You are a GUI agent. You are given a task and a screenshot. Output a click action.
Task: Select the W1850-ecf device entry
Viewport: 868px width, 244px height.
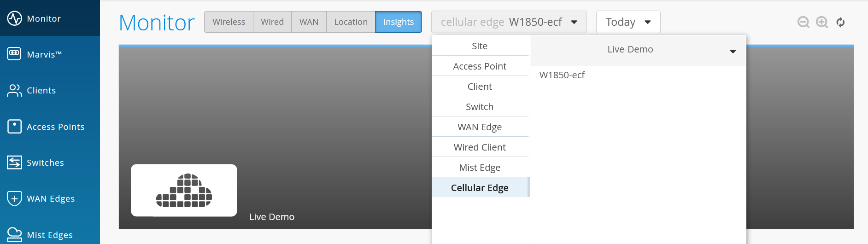coord(562,75)
